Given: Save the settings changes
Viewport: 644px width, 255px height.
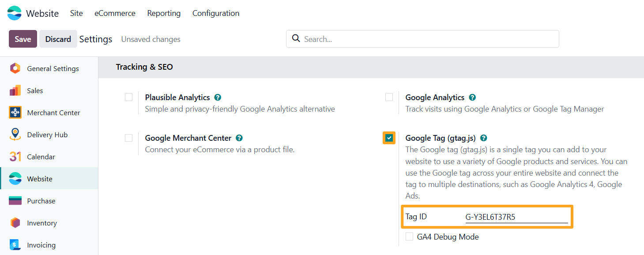Looking at the screenshot, I should 23,39.
